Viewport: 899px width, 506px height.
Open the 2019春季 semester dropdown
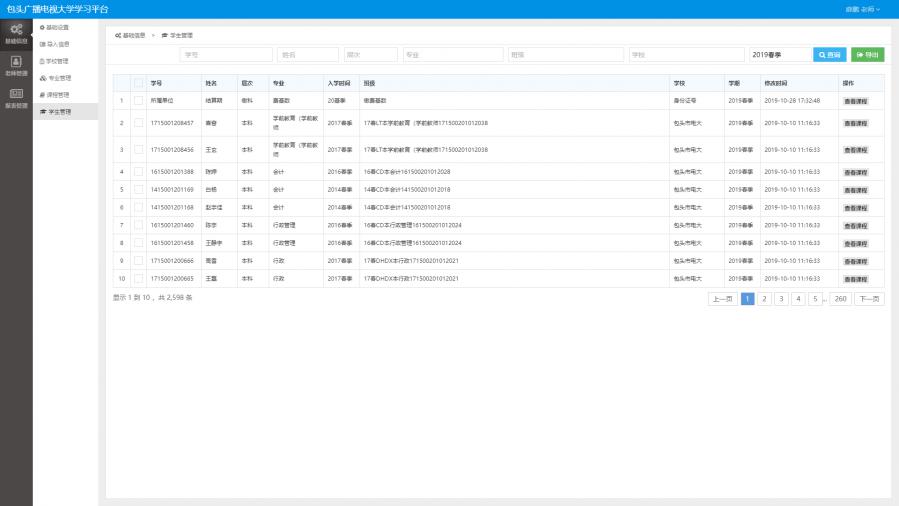pyautogui.click(x=780, y=55)
